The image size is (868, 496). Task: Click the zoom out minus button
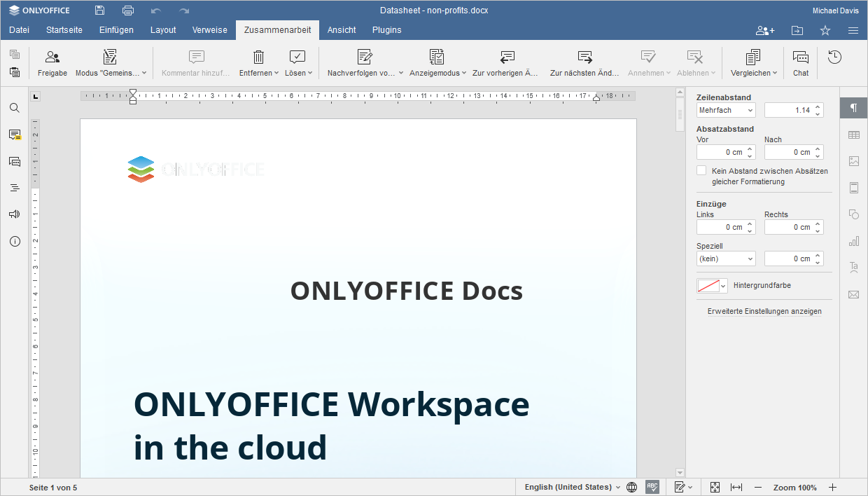tap(758, 487)
